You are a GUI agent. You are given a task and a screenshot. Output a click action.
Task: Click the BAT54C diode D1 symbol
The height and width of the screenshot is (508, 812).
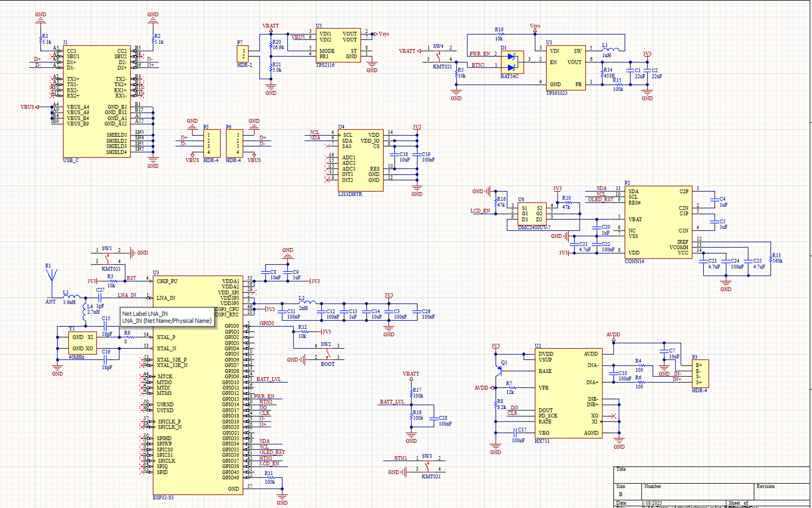pyautogui.click(x=512, y=62)
